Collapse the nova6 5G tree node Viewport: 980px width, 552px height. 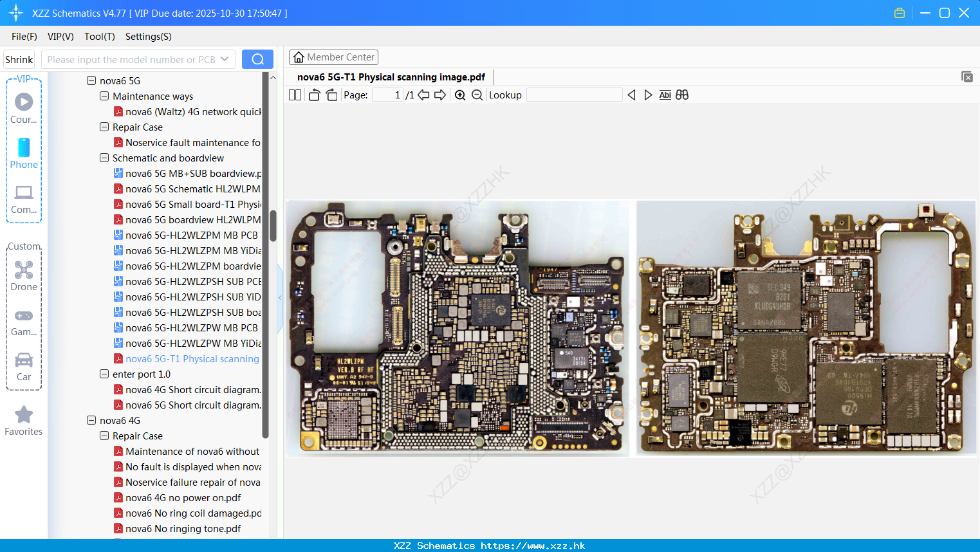click(x=91, y=80)
